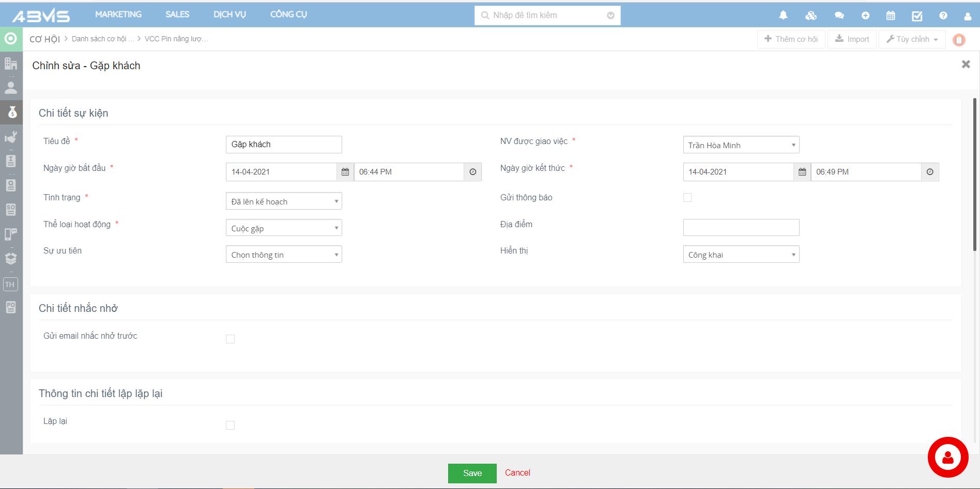The width and height of the screenshot is (980, 489).
Task: Tick Gửi email nhắc nhở trước checkbox
Action: [231, 339]
